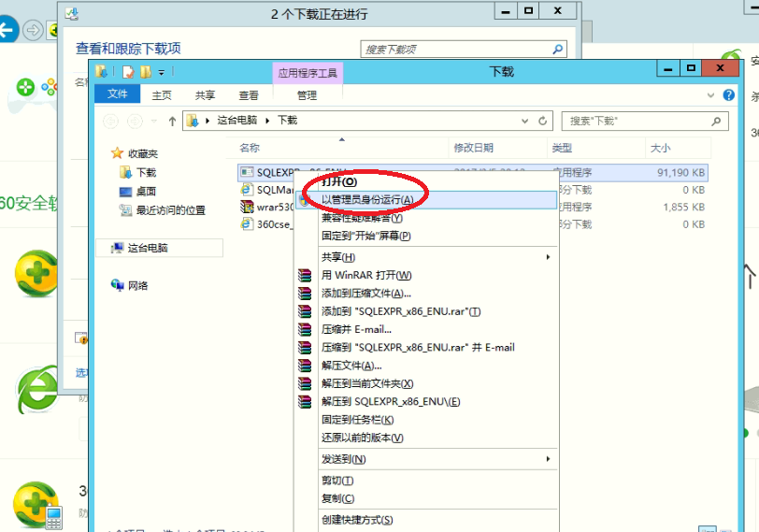The image size is (759, 532).
Task: Choose 添加到压缩文件(A)...
Action: tap(366, 294)
